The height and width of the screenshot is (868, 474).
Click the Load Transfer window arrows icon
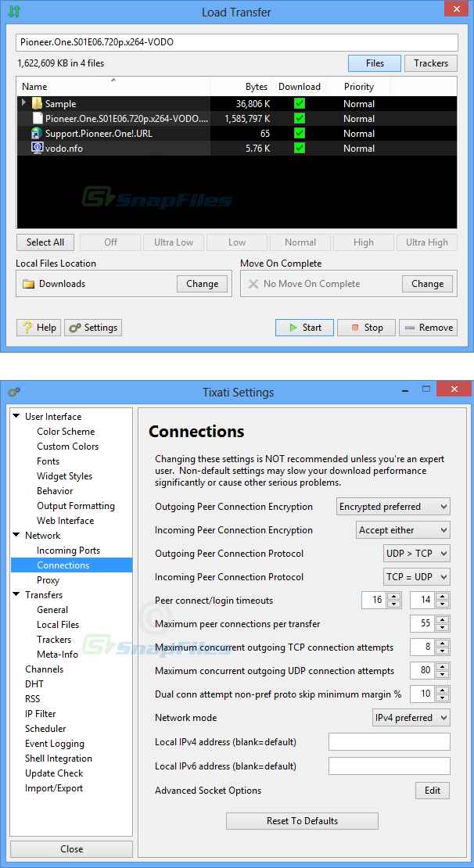click(14, 10)
